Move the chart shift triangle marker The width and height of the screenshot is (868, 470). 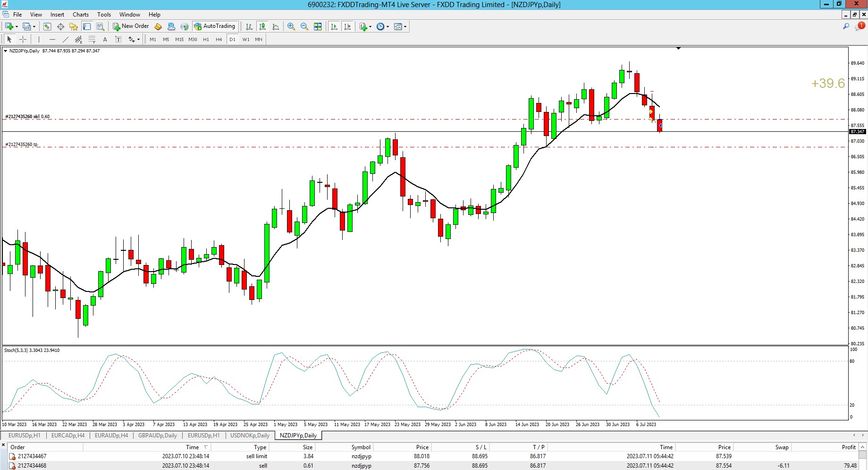tap(678, 48)
